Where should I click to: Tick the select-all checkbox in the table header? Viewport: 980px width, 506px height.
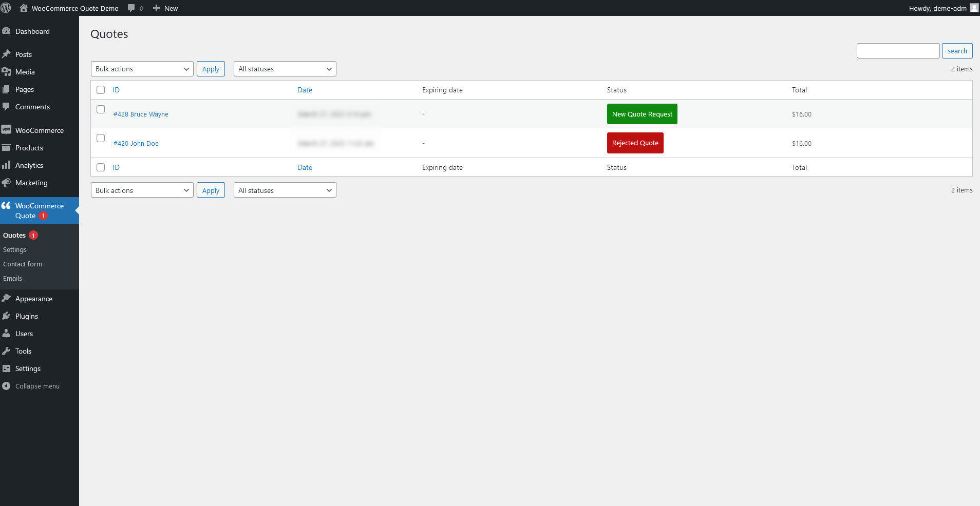pos(101,90)
